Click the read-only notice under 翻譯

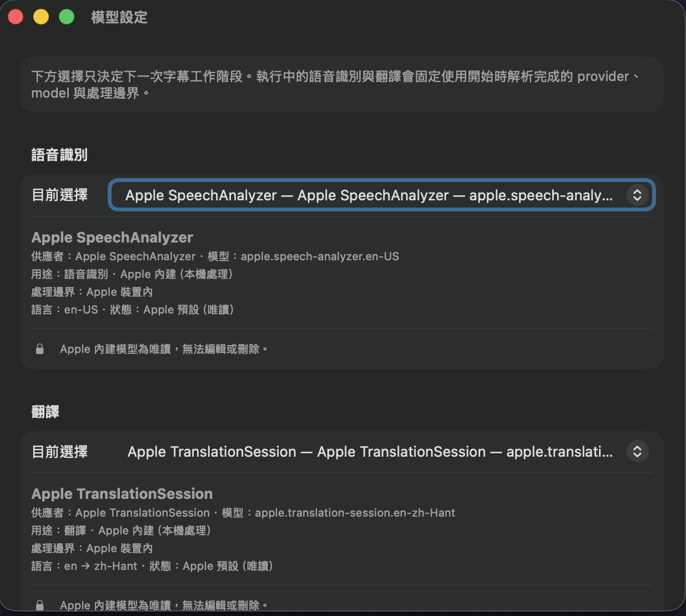[x=164, y=605]
